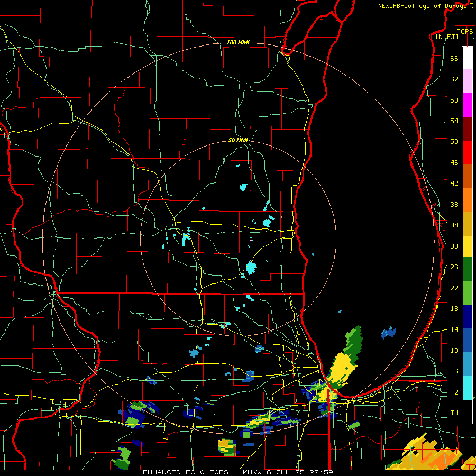Click the legend value 46
This screenshot has width=476, height=476.
click(x=454, y=162)
